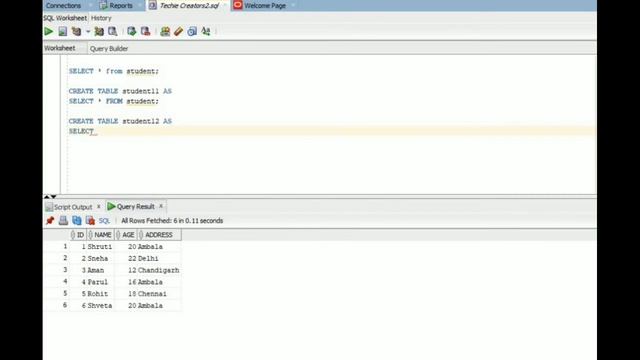Viewport: 640px width, 360px height.
Task: Collapse results using the down splitter arrow
Action: (x=53, y=197)
